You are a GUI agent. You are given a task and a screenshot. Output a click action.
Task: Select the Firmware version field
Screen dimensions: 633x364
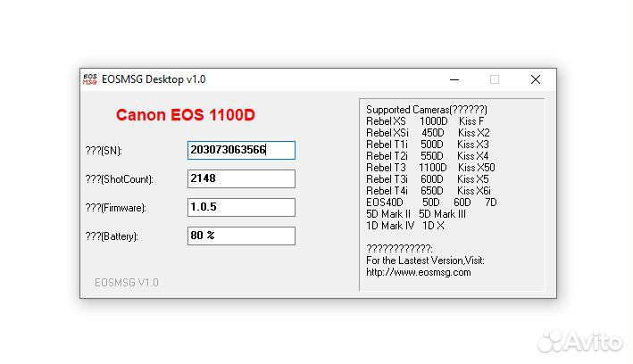pyautogui.click(x=241, y=207)
